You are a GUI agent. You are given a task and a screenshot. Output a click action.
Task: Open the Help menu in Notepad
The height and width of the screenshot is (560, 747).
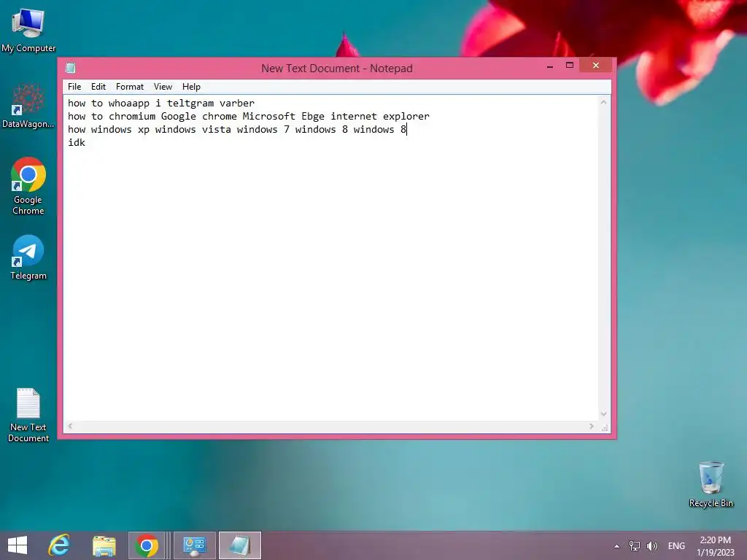pyautogui.click(x=191, y=87)
